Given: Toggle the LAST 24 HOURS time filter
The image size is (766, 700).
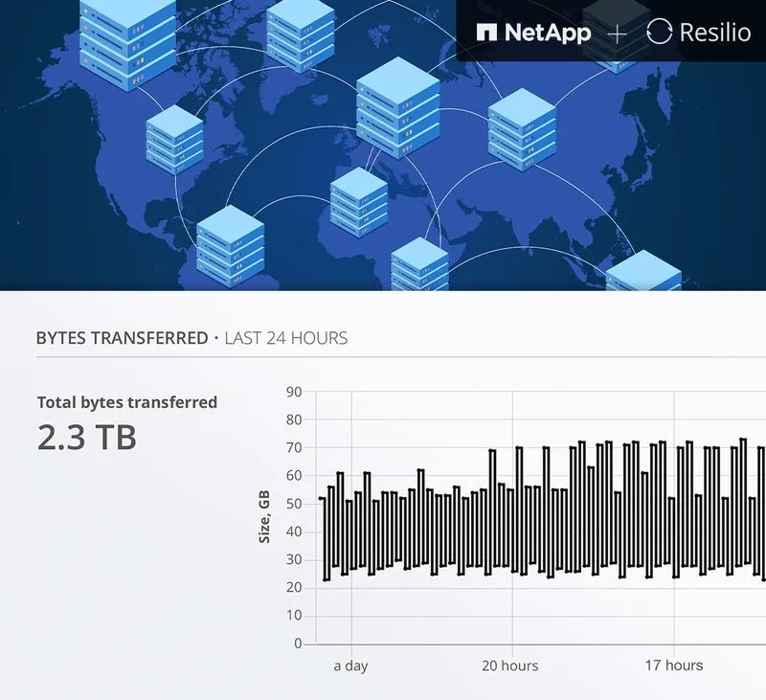Looking at the screenshot, I should pos(284,337).
